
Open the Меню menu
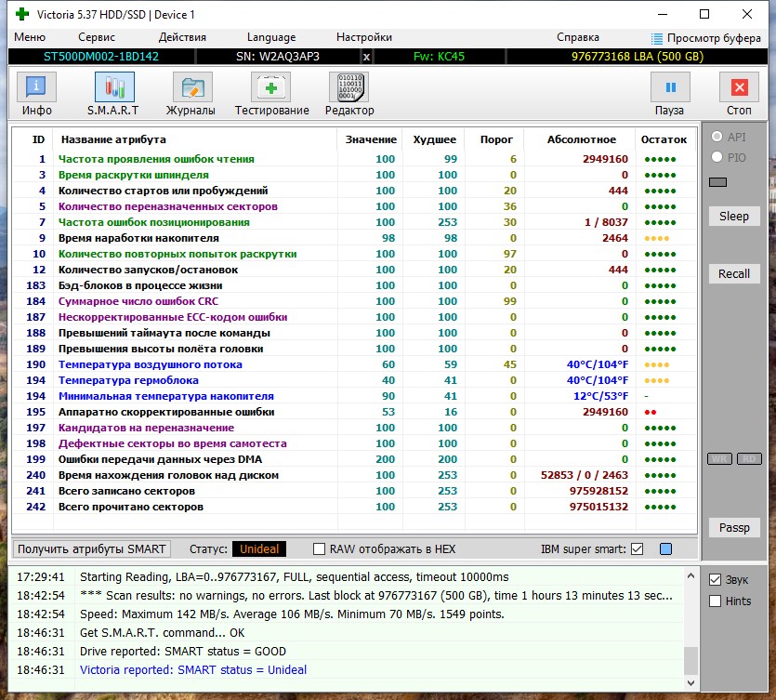point(30,37)
